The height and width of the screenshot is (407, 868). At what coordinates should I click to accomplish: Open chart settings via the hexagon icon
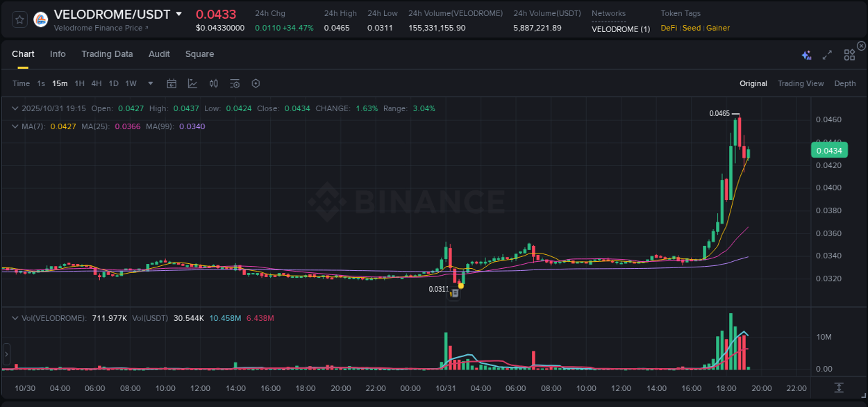[x=256, y=83]
